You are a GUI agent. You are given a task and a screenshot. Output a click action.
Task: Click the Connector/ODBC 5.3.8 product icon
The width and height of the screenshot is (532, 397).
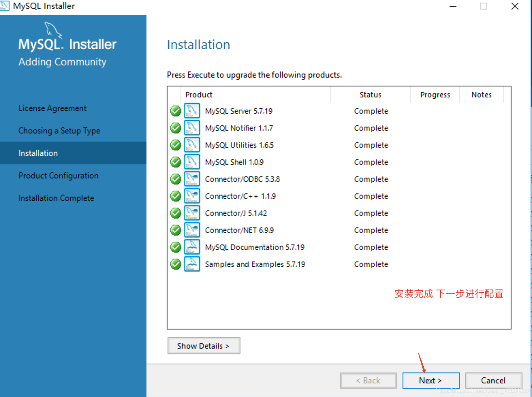point(192,179)
